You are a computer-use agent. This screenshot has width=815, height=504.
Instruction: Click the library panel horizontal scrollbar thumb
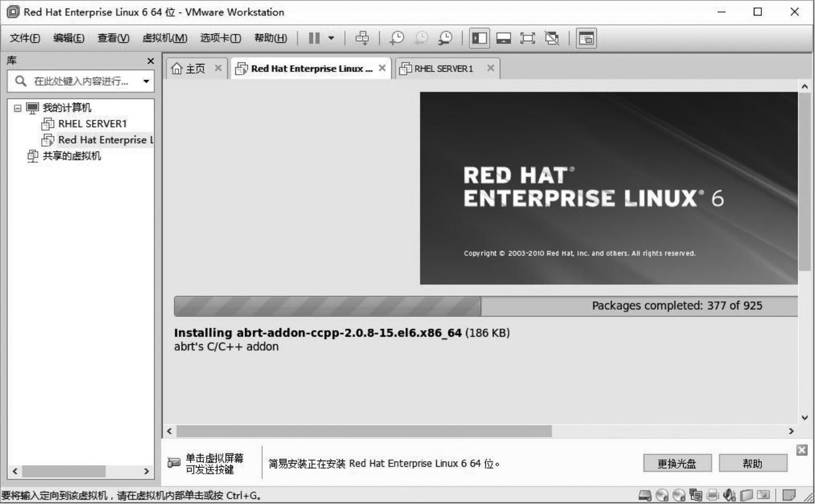[63, 471]
